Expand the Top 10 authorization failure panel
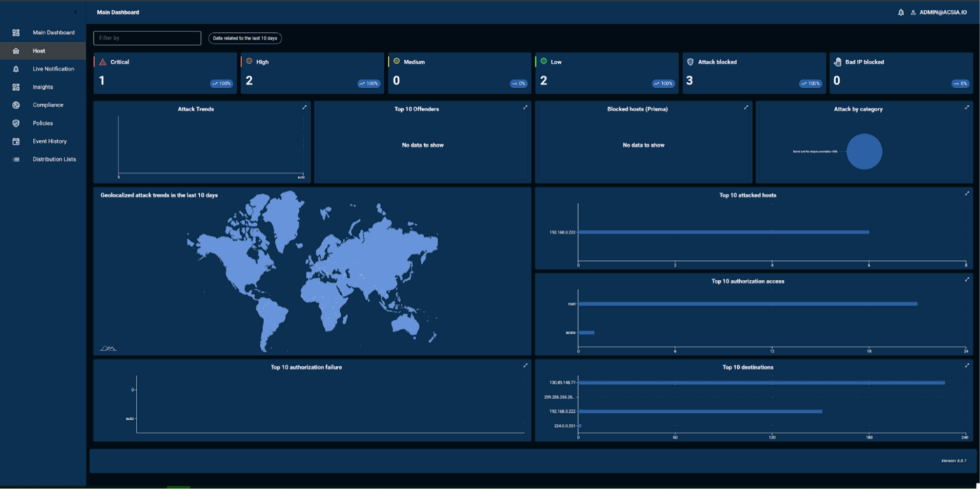 (525, 365)
